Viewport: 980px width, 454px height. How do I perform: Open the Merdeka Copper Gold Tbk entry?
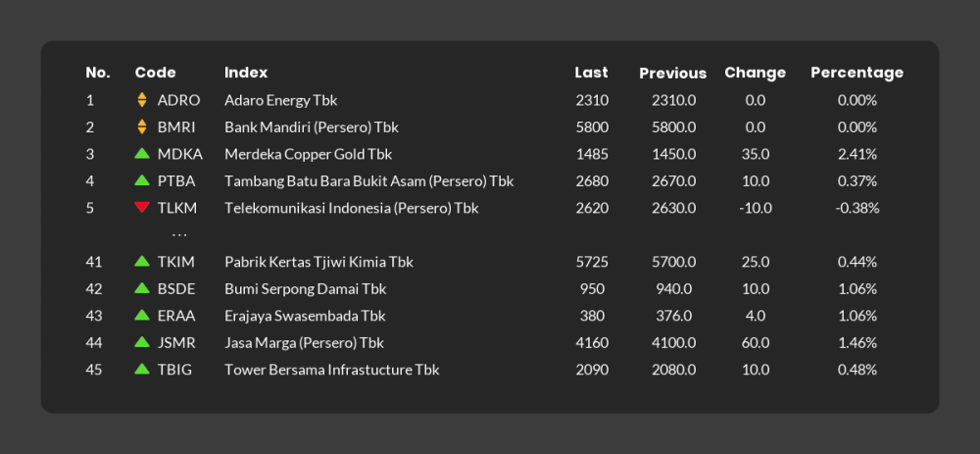308,154
